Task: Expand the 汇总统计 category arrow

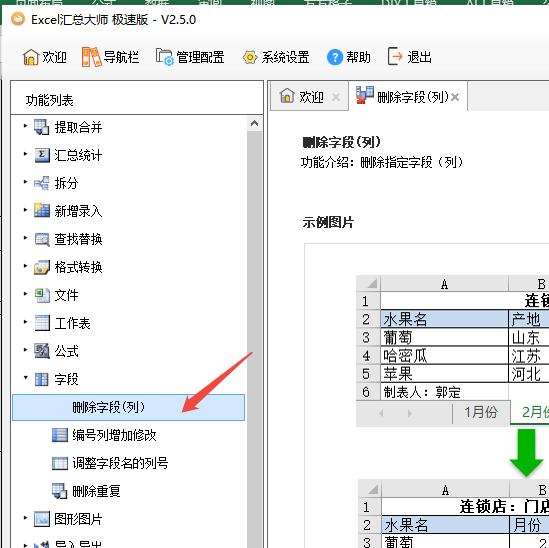Action: (x=25, y=154)
